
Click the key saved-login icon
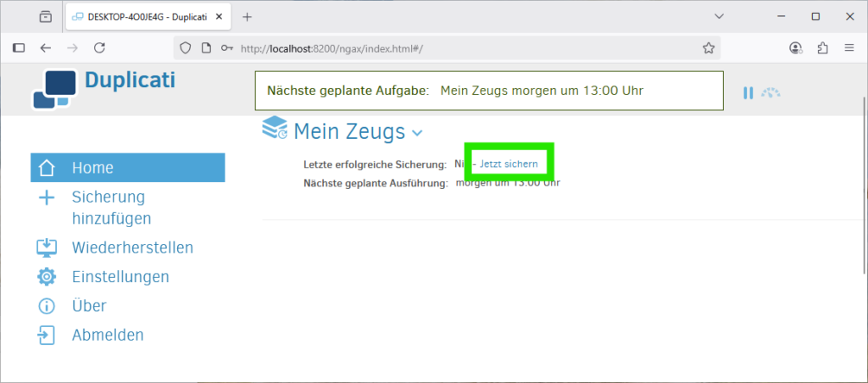(227, 48)
